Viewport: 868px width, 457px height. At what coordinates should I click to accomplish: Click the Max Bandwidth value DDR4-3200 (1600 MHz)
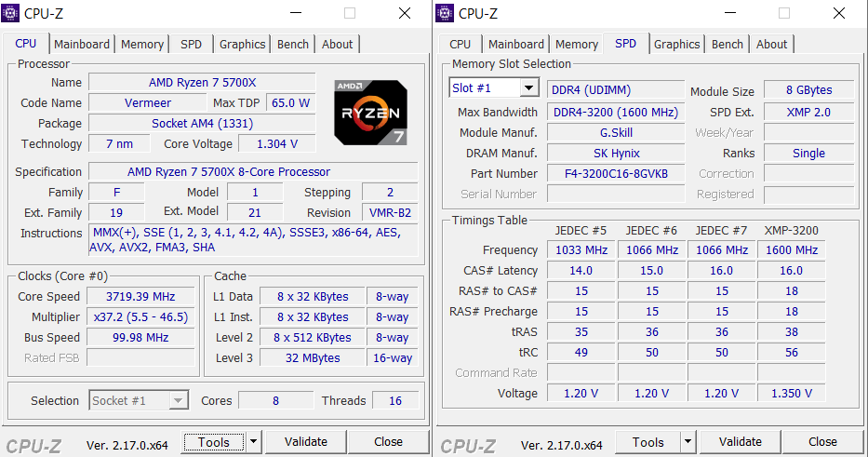point(616,112)
